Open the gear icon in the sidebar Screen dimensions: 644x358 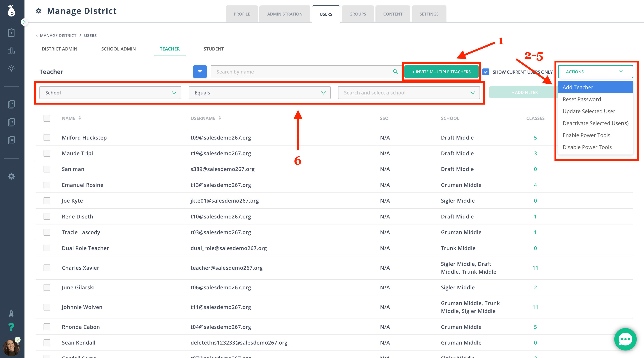tap(11, 176)
